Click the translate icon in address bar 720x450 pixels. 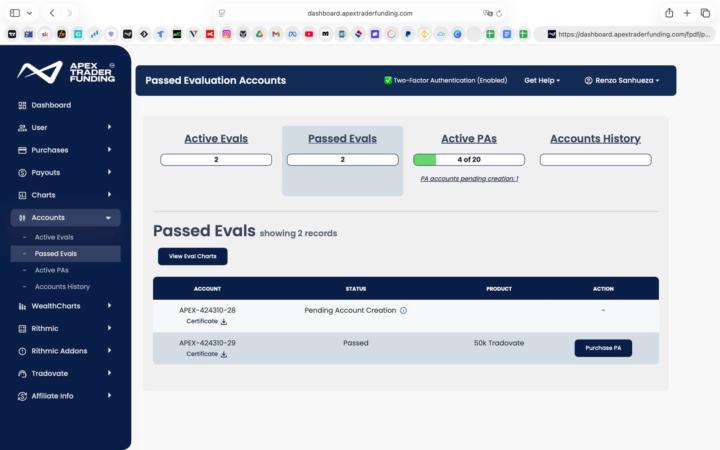tap(487, 13)
